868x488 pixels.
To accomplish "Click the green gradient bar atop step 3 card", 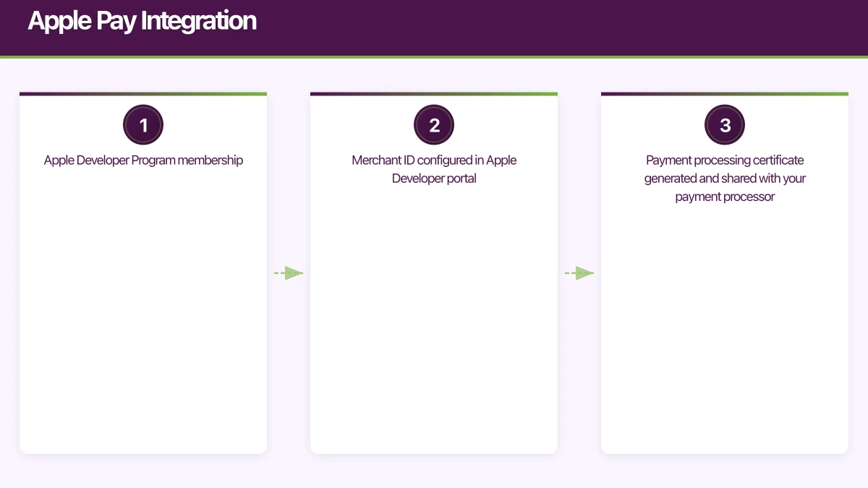I will coord(725,93).
